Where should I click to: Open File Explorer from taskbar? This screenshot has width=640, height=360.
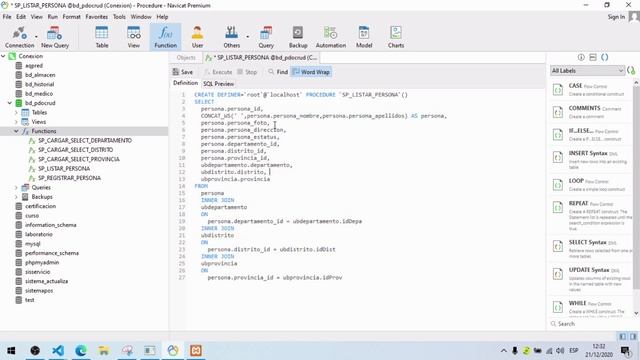click(104, 350)
